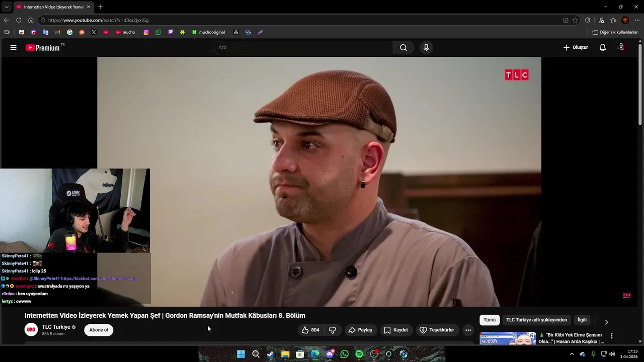Open the muchooriginal Kick bookmark

coord(209,32)
